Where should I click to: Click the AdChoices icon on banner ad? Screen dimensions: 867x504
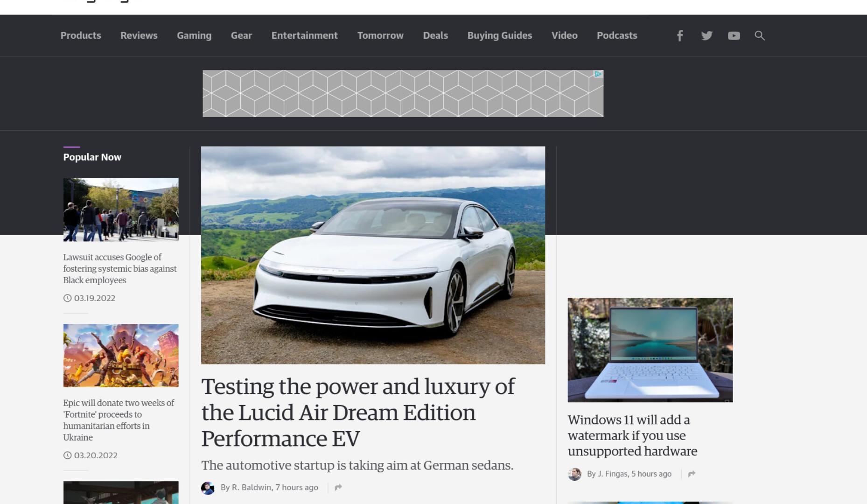598,74
